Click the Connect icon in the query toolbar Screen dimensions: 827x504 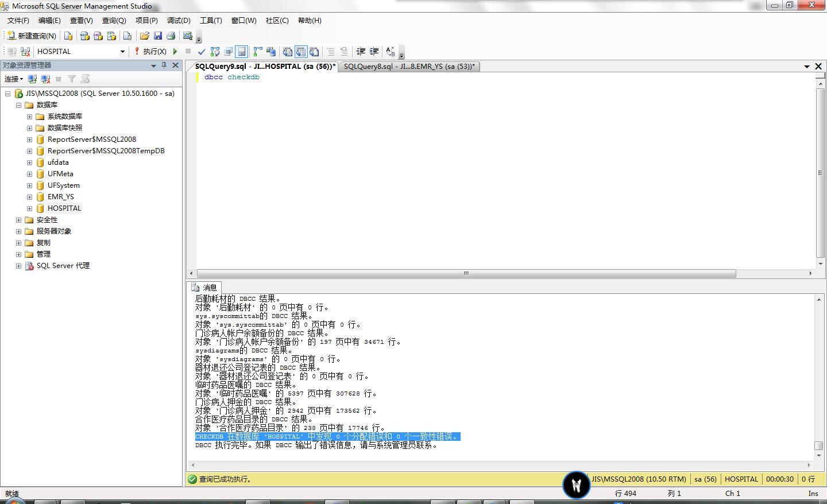tap(11, 52)
